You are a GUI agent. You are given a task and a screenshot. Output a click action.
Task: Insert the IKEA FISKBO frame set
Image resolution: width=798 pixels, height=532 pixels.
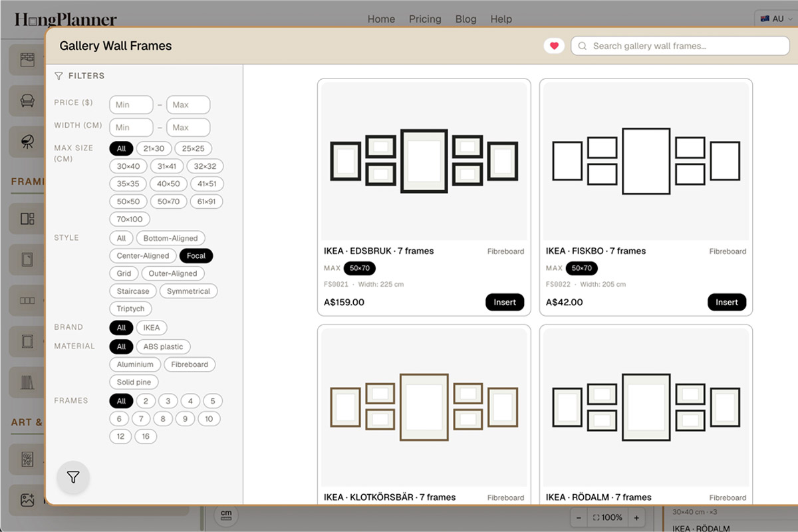727,302
